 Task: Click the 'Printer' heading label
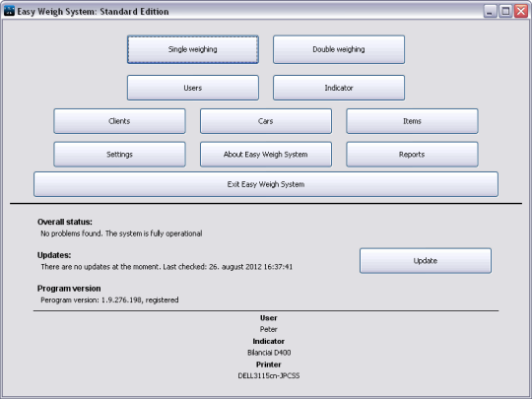click(x=268, y=365)
